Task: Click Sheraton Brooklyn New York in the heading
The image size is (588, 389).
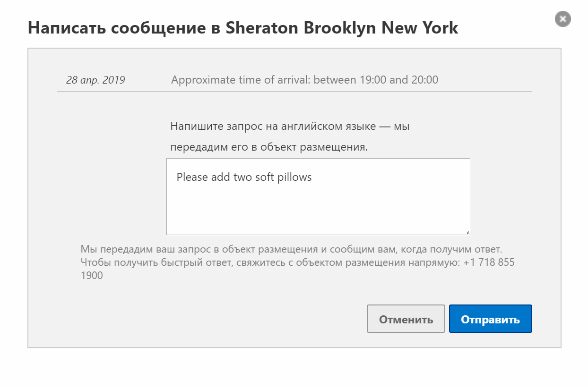Action: (342, 28)
